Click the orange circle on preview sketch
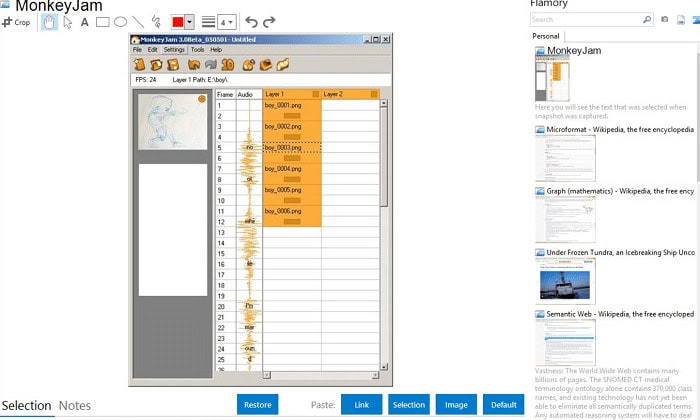700x420 pixels. 202,99
